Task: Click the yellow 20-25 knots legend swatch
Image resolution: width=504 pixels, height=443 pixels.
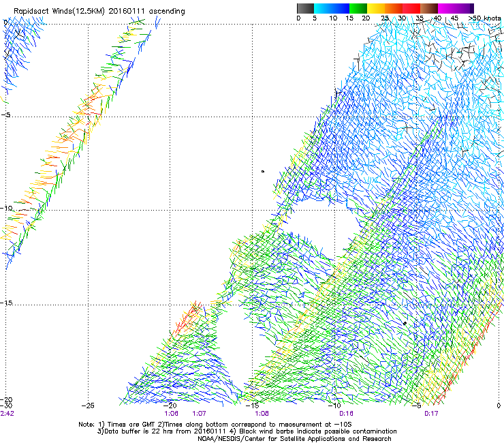Action: (x=376, y=8)
